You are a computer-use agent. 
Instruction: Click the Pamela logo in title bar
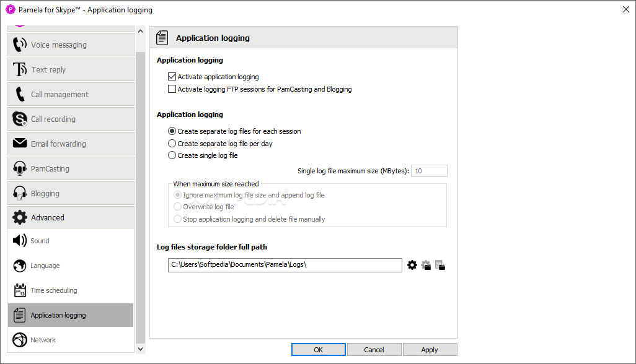[x=10, y=9]
